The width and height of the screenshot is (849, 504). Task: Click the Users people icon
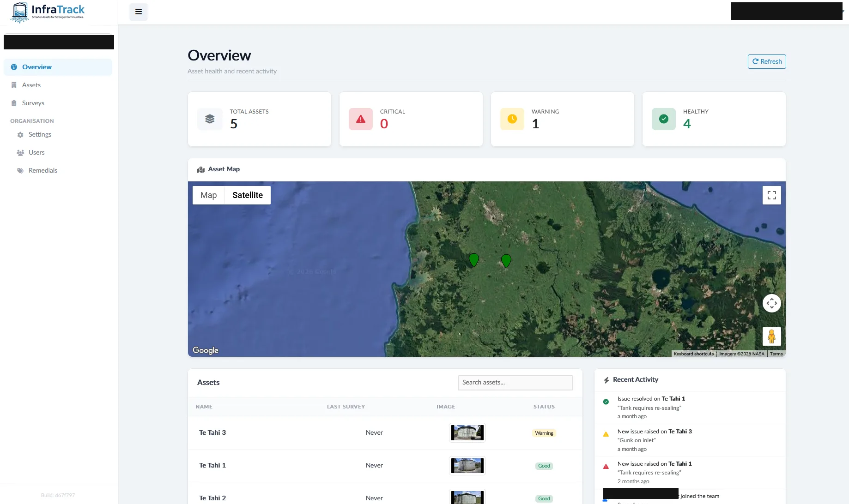[x=20, y=152]
